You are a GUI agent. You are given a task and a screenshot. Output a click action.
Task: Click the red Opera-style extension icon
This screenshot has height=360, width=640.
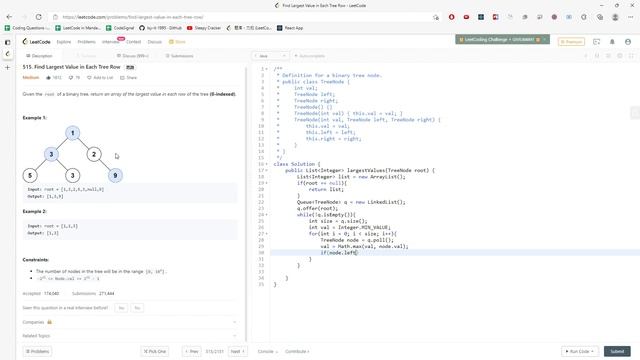coord(451,17)
